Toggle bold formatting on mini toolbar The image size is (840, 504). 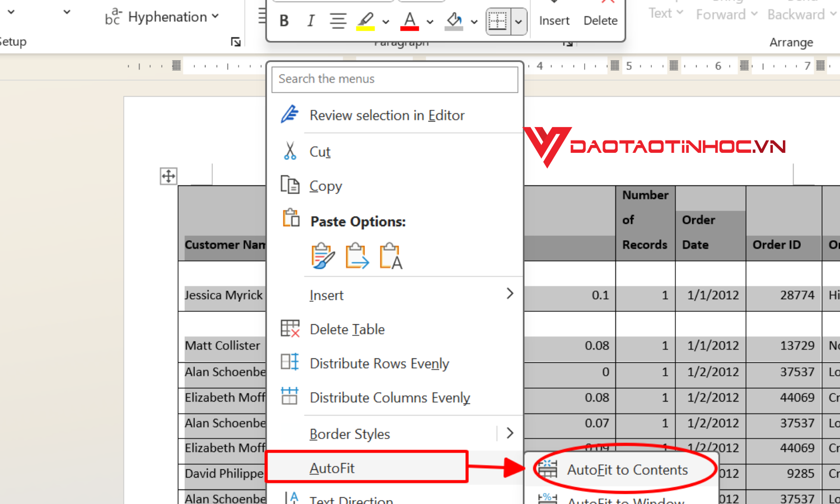(x=284, y=20)
